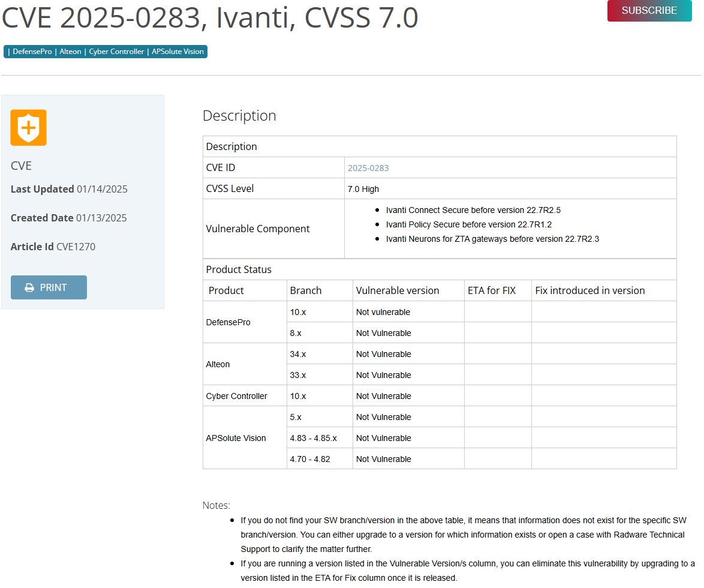Click the Notes: heading

(216, 505)
